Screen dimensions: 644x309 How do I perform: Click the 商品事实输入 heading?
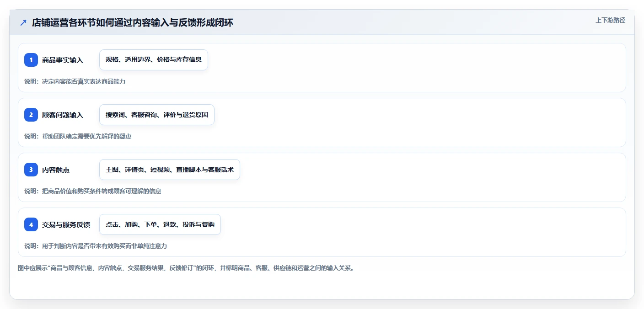[63, 60]
